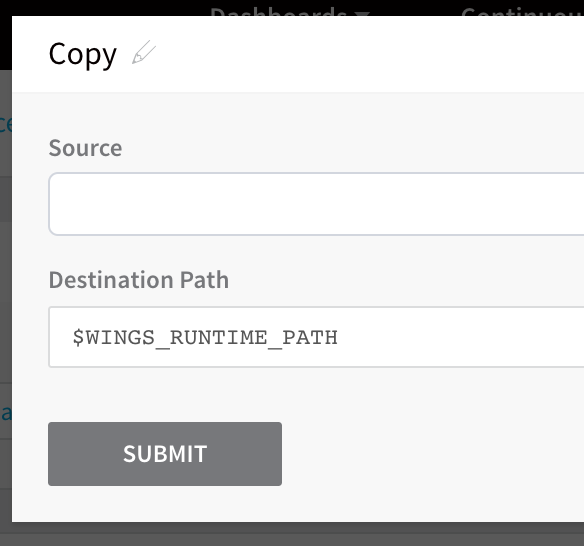Expand the Dashboards dropdown arrow
The height and width of the screenshot is (546, 584).
[362, 13]
